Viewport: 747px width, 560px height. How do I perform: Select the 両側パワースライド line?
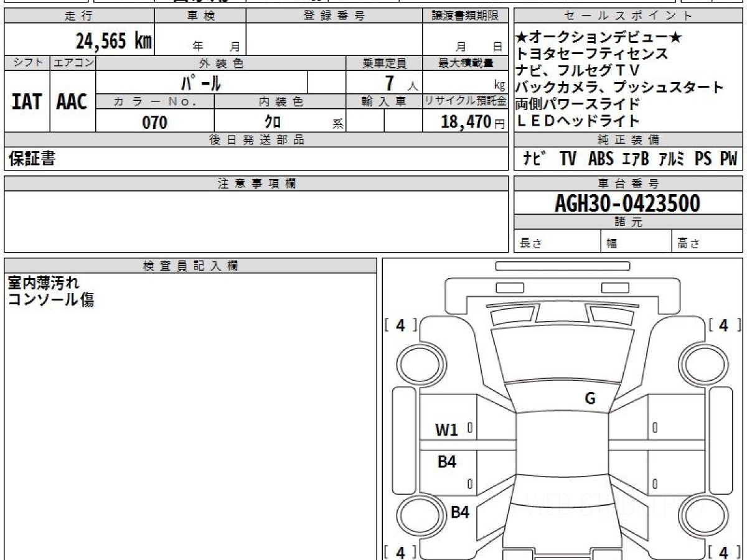coord(578,103)
